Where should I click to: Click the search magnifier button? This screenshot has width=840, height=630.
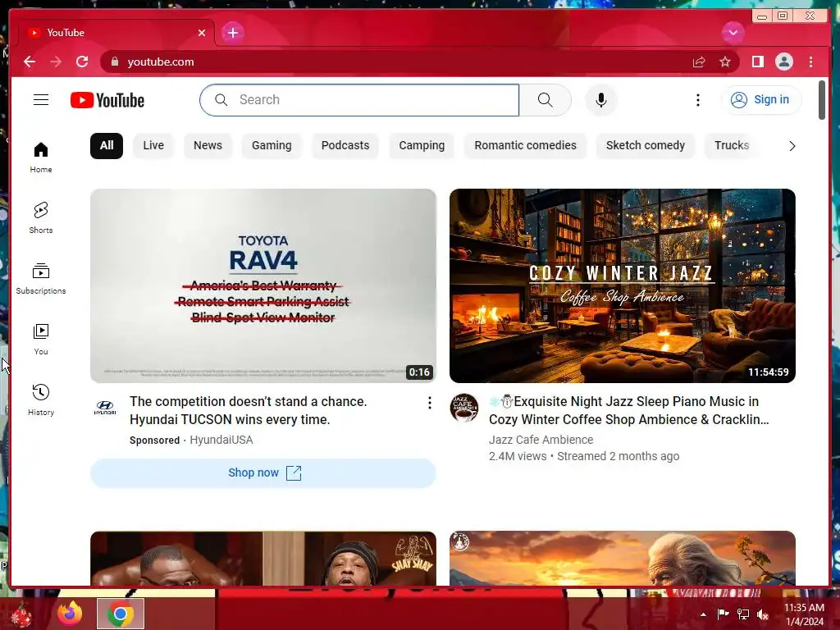pyautogui.click(x=545, y=99)
